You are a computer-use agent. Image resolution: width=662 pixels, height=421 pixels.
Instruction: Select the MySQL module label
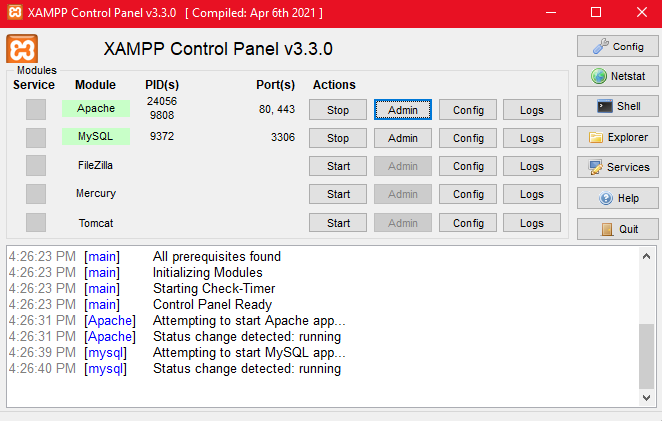tap(96, 136)
